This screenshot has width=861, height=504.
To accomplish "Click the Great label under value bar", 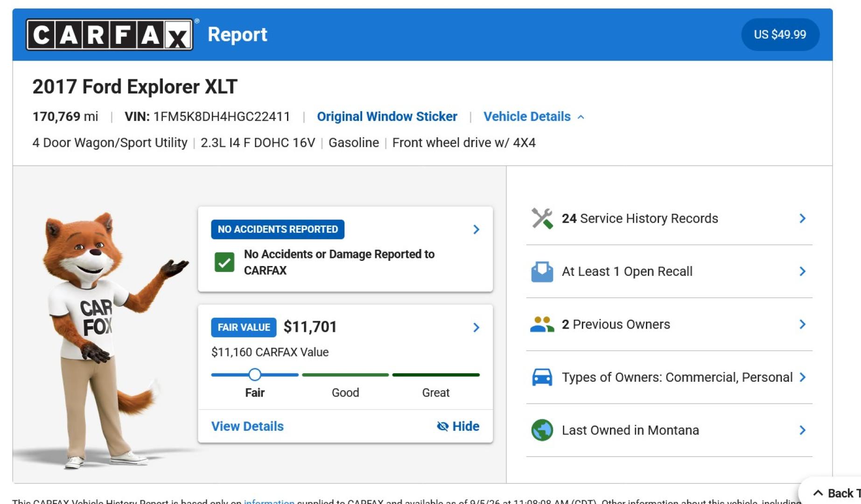I will [436, 393].
